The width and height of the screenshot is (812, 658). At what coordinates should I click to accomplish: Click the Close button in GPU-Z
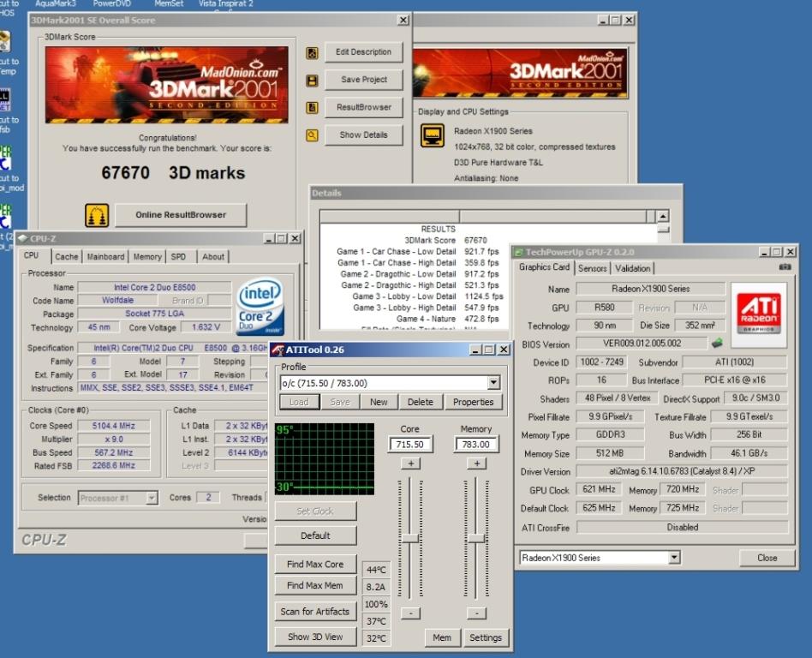(x=767, y=558)
